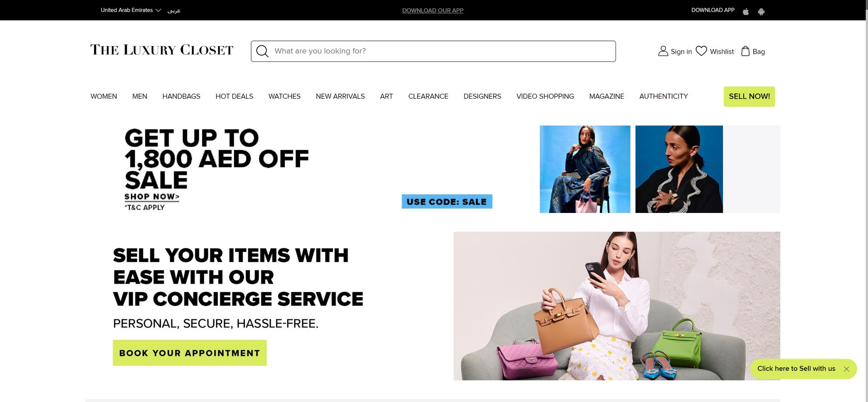Select the DESIGNERS navigation item
Image resolution: width=868 pixels, height=402 pixels.
click(482, 96)
